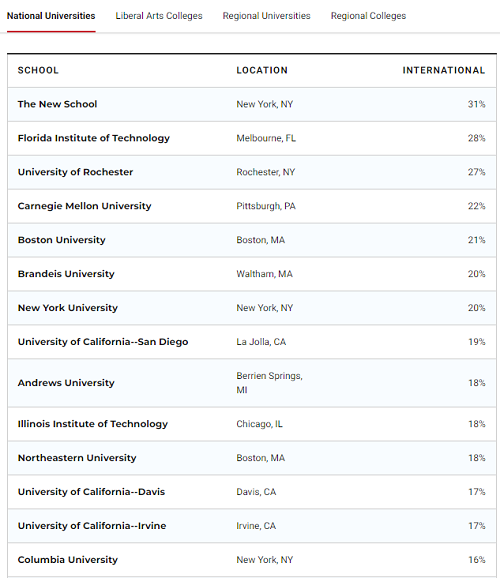
Task: Open Northeastern University page
Action: click(77, 458)
